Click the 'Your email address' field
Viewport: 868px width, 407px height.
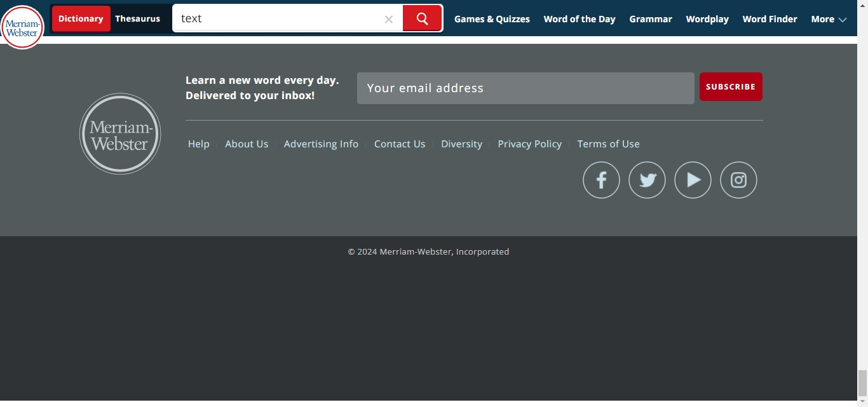(x=526, y=88)
